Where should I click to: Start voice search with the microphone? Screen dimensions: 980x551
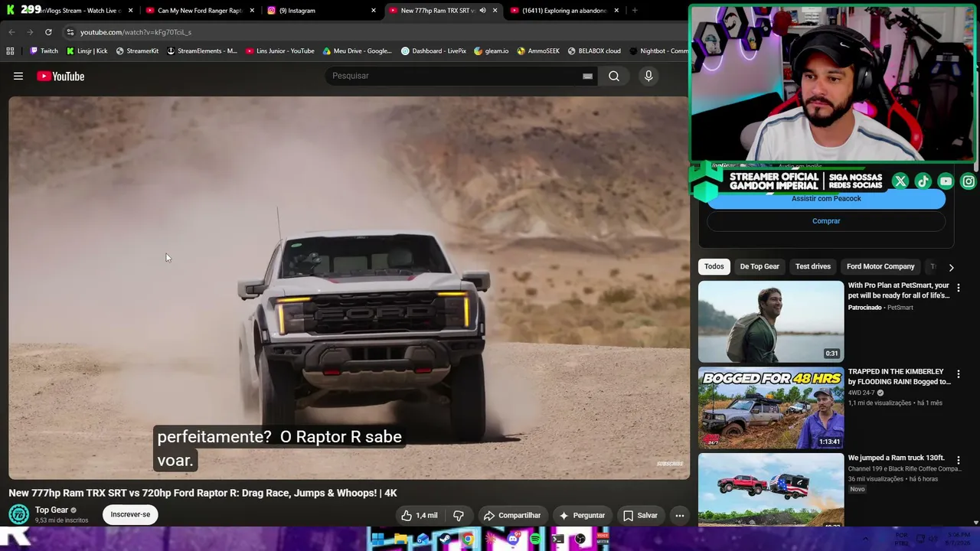coord(648,76)
